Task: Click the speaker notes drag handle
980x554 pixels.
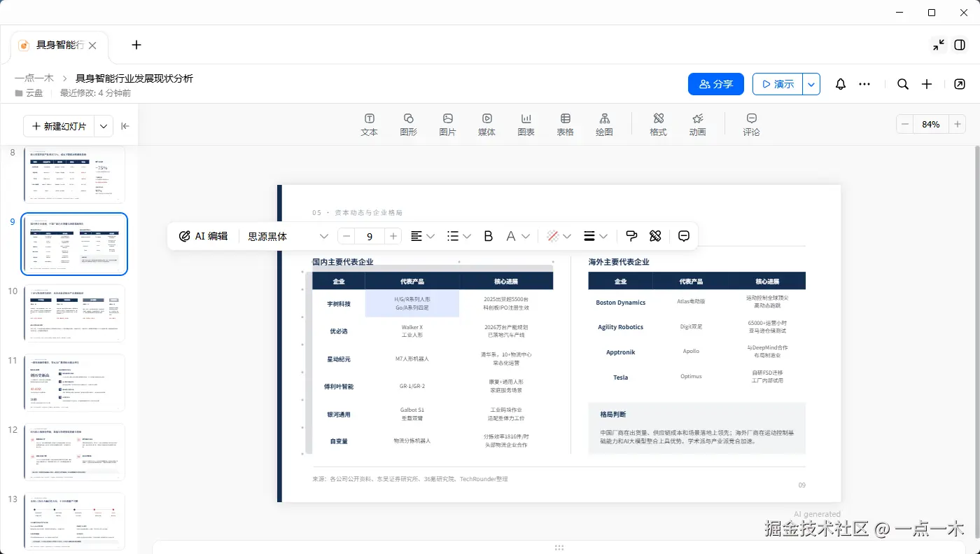Action: click(559, 547)
